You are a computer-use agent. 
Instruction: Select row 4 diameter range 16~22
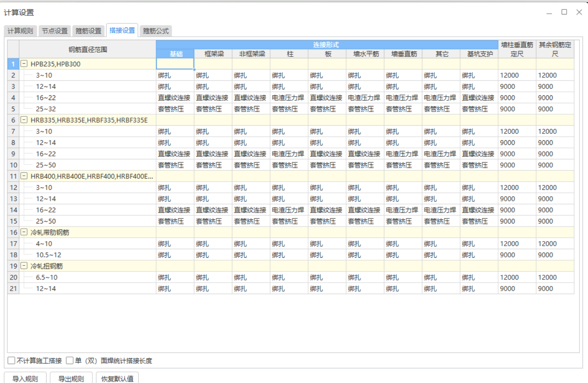tap(88, 97)
